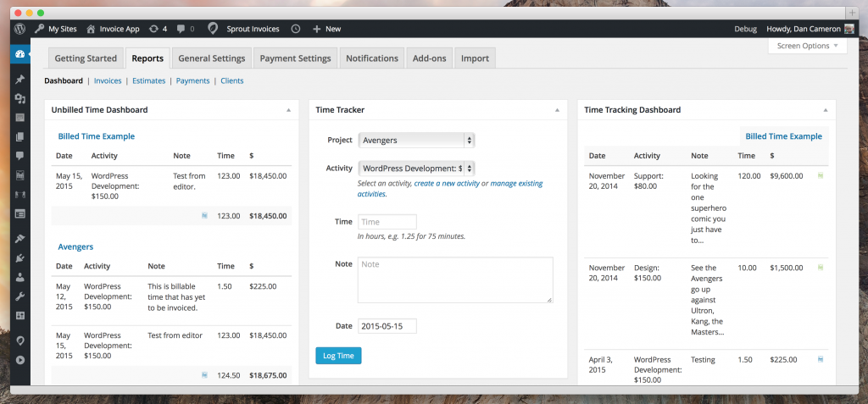Collapse the Time Tracker panel
The height and width of the screenshot is (404, 868).
point(558,110)
